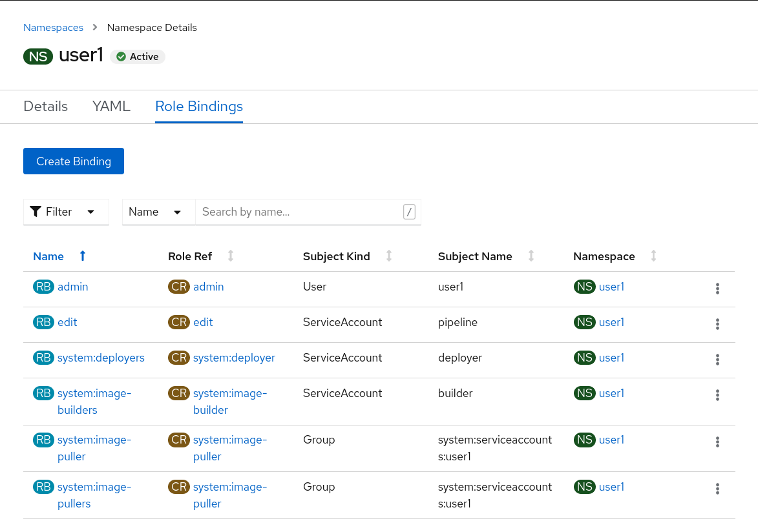
Task: Open the edit role binding link
Action: coord(67,322)
